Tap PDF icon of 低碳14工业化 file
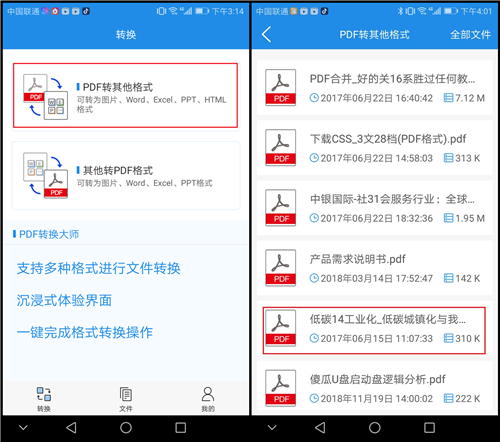Viewport: 500px width, 442px height. tap(280, 328)
